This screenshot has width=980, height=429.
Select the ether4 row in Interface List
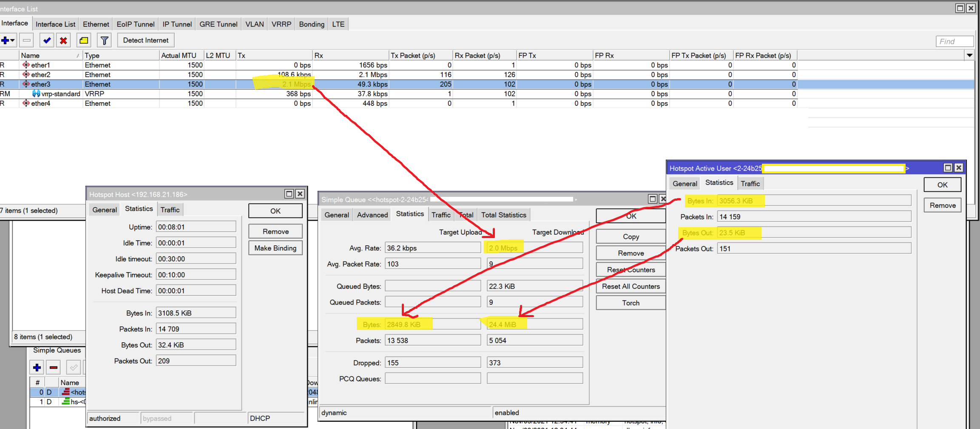pos(398,103)
